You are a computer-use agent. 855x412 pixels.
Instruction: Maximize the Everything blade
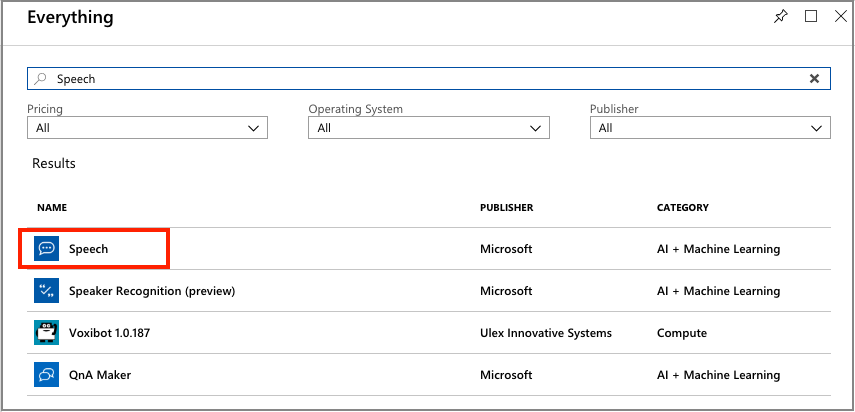811,17
